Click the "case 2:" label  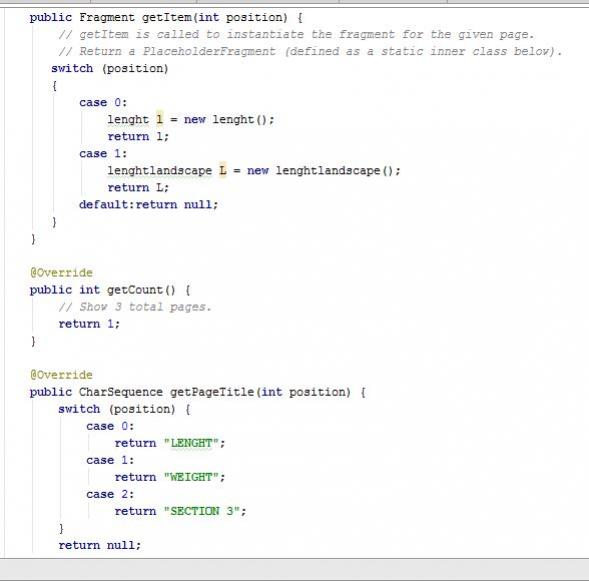click(110, 494)
